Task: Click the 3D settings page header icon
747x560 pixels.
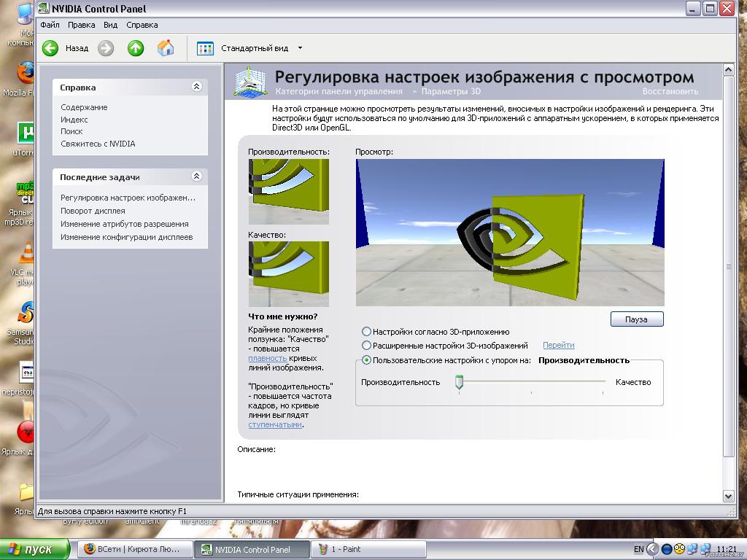Action: tap(250, 82)
